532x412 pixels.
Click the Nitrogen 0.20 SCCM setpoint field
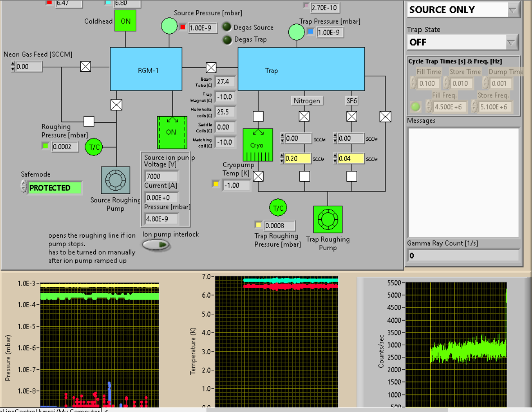coord(298,158)
